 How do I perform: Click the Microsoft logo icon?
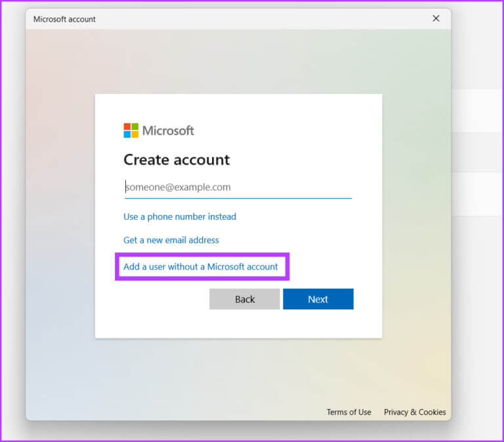[x=131, y=131]
